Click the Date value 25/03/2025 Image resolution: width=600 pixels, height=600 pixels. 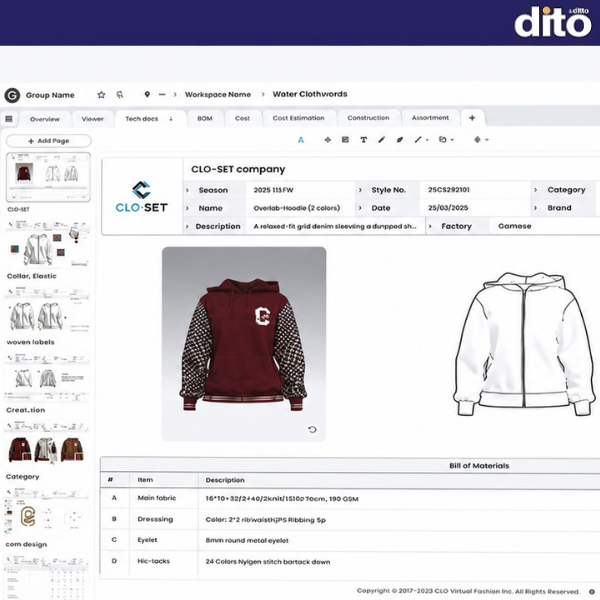[448, 208]
